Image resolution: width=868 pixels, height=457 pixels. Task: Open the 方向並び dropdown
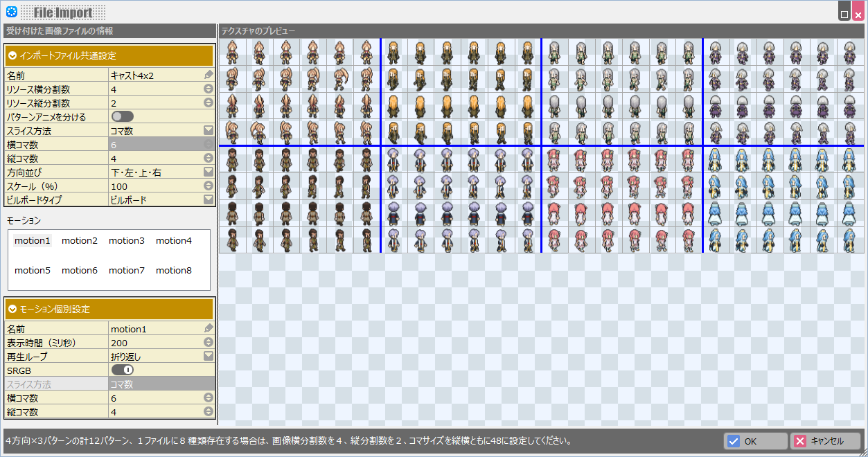(208, 172)
